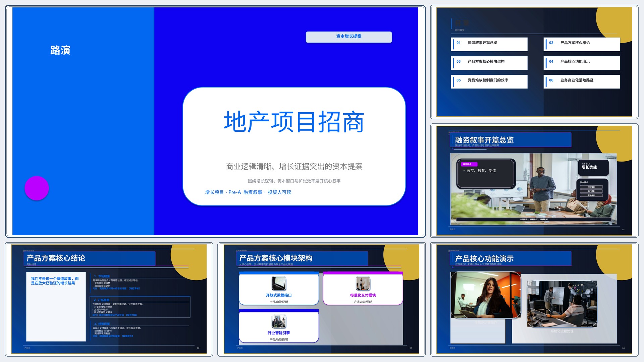
Task: Click the image icon above 开放式数据接口
Action: (279, 284)
